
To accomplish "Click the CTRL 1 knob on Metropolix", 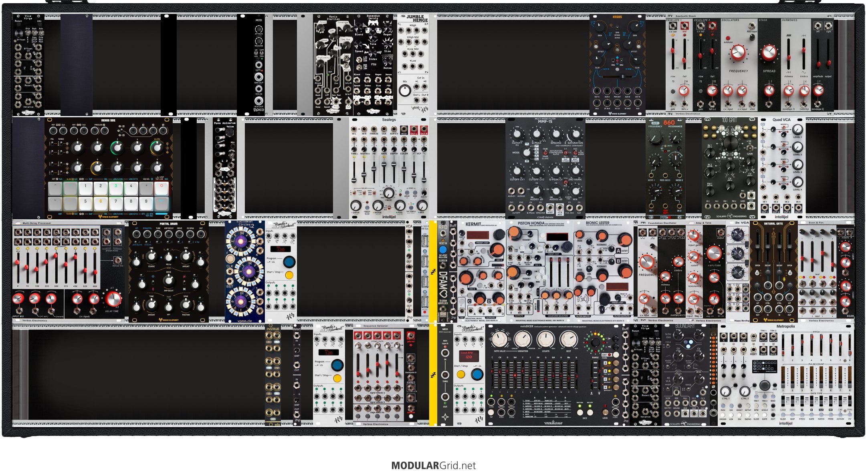I will pyautogui.click(x=725, y=391).
